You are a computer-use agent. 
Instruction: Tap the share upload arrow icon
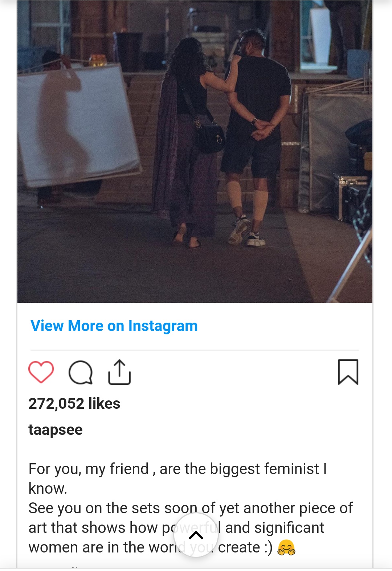click(x=119, y=372)
